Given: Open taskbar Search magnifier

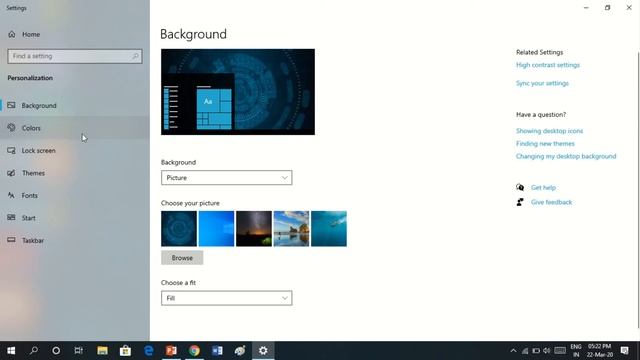Looking at the screenshot, I should pos(34,351).
